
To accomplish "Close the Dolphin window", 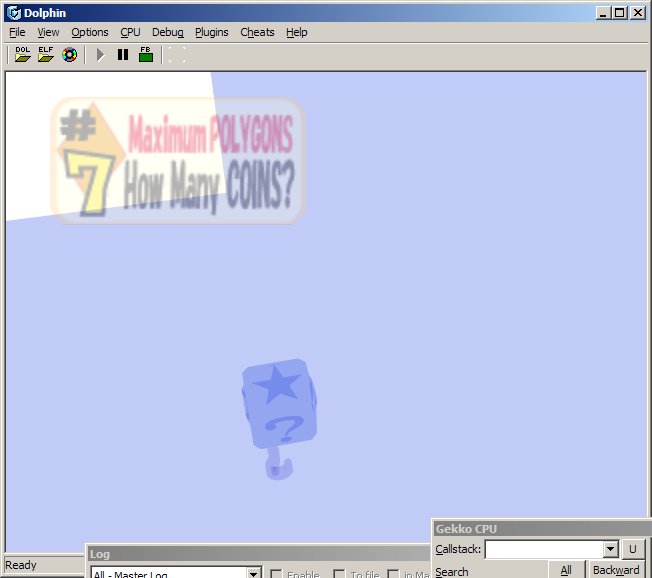I will point(637,13).
